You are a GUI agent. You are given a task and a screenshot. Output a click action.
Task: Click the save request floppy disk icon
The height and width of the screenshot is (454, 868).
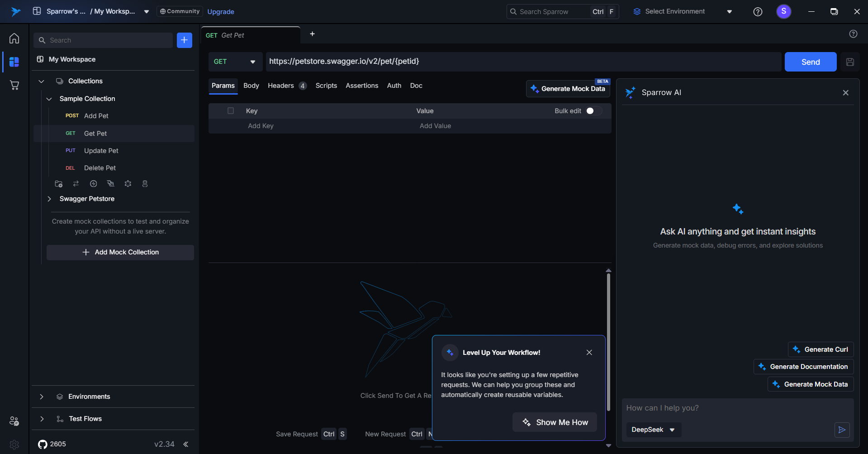pos(850,62)
